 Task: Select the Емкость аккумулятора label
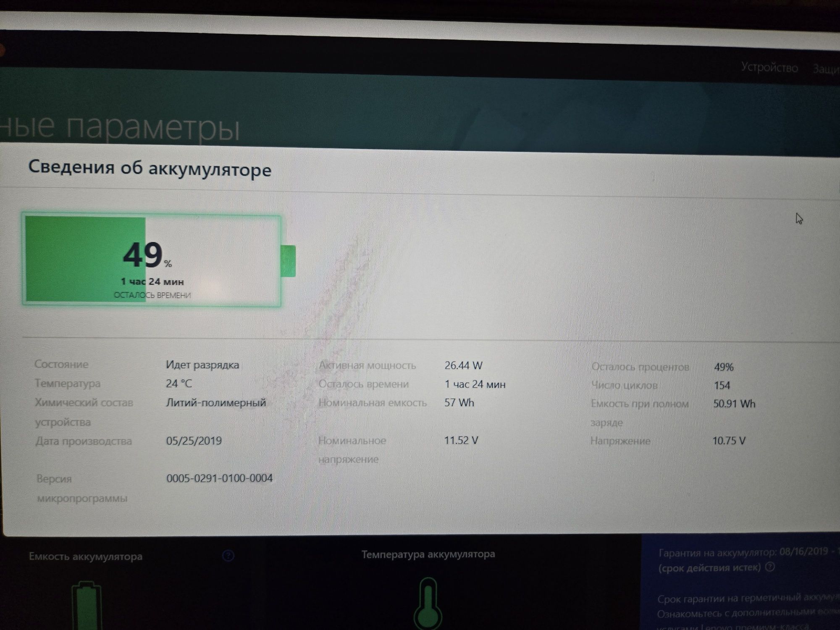(86, 556)
